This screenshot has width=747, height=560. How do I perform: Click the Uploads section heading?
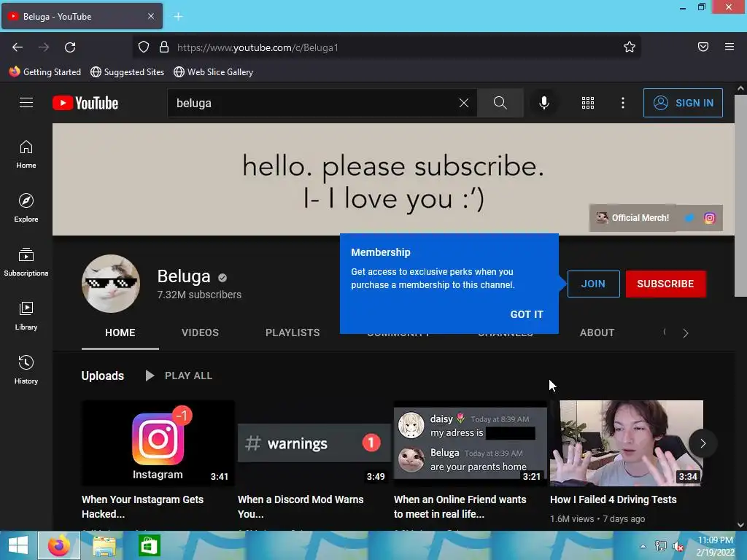(x=102, y=376)
